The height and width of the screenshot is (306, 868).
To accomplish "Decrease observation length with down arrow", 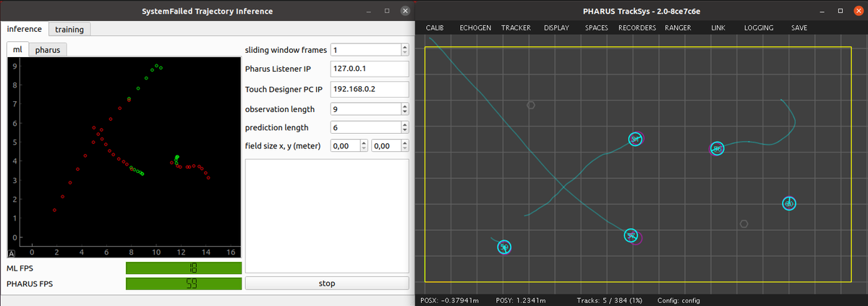I will coord(404,112).
